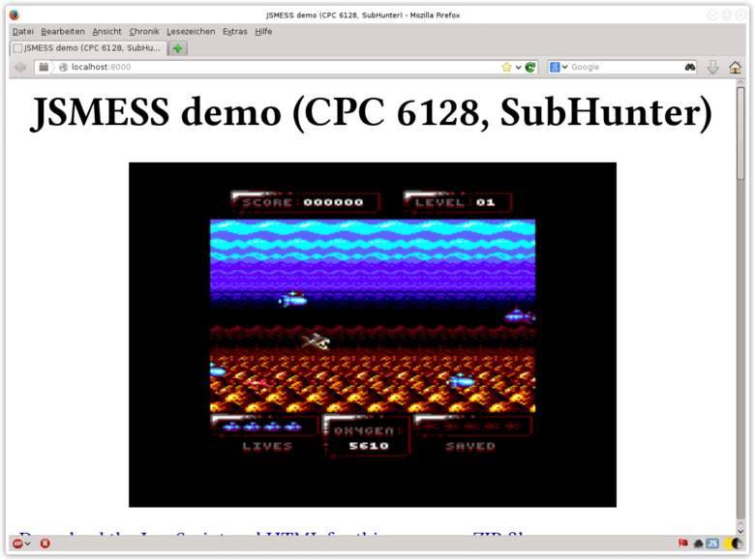Open the Extras menu

click(234, 32)
